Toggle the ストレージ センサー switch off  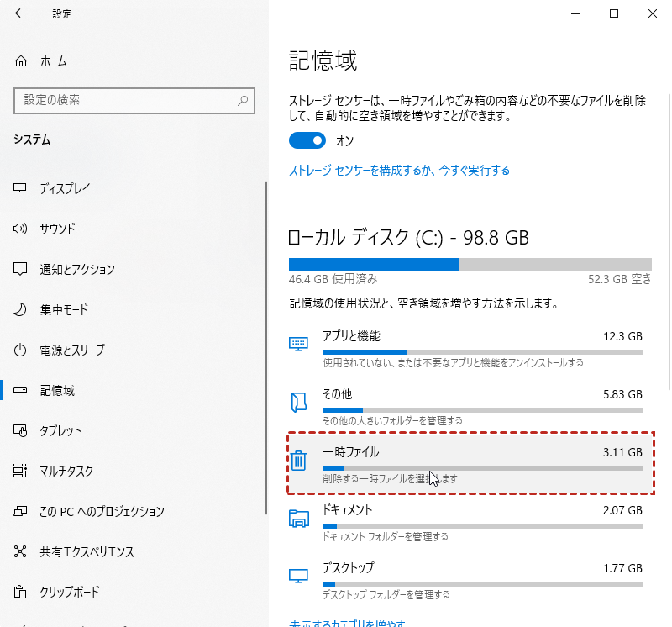[307, 140]
